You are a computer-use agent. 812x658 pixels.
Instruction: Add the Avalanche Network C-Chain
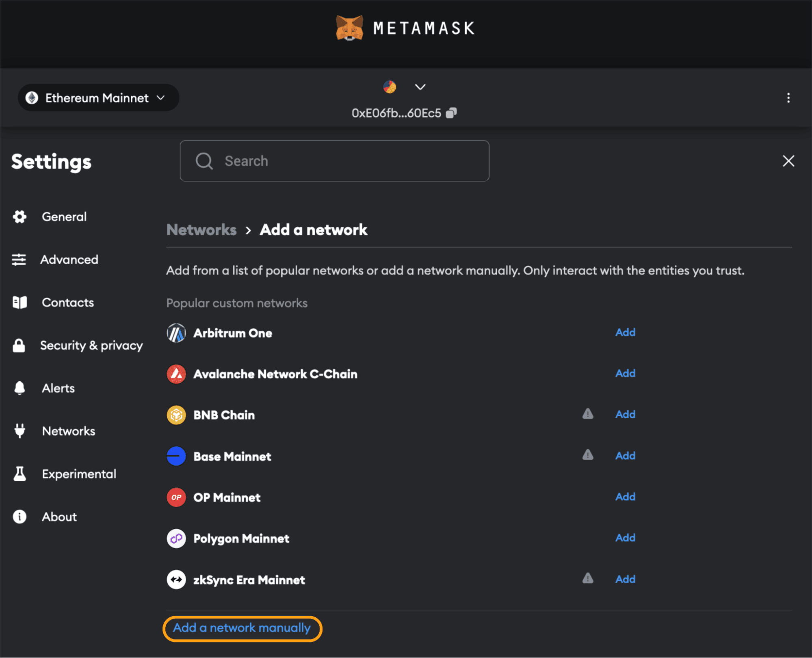coord(625,374)
